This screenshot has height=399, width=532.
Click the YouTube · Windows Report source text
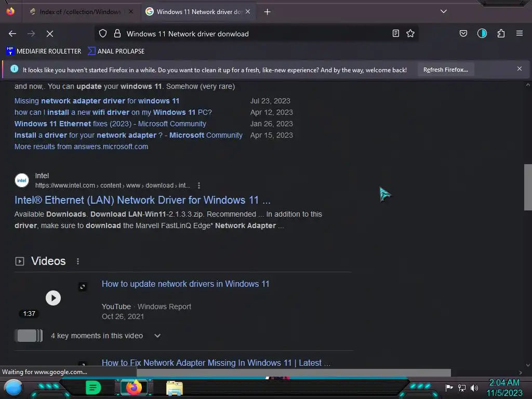coord(146,307)
